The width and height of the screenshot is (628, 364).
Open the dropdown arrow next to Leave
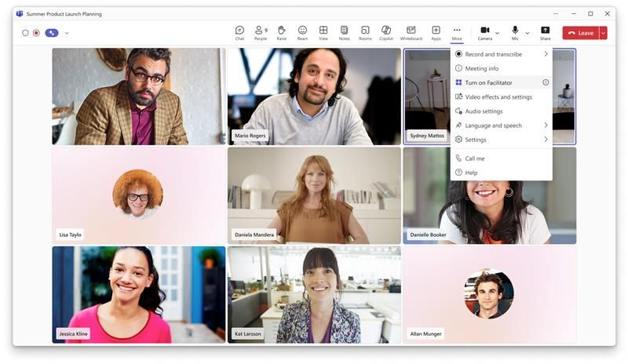point(603,33)
